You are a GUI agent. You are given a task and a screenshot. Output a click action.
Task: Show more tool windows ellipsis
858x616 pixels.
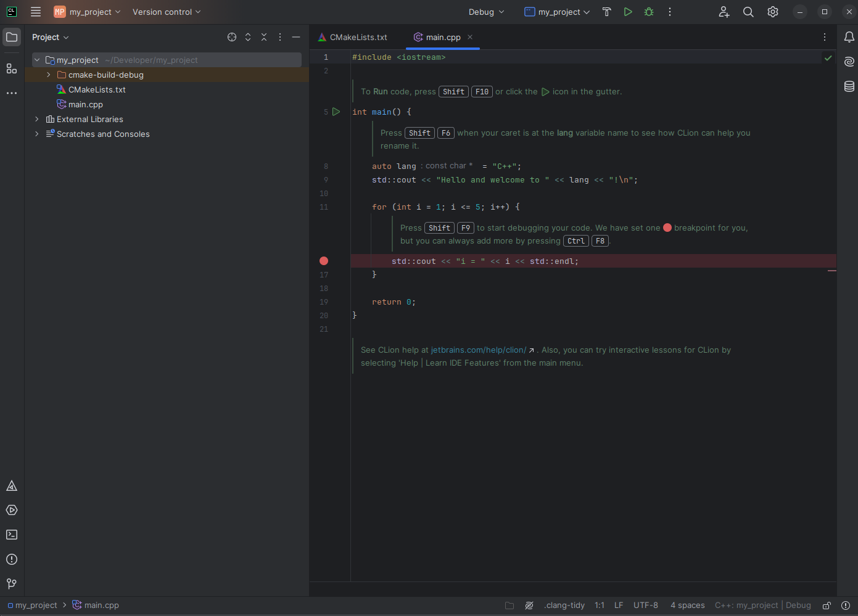[12, 93]
